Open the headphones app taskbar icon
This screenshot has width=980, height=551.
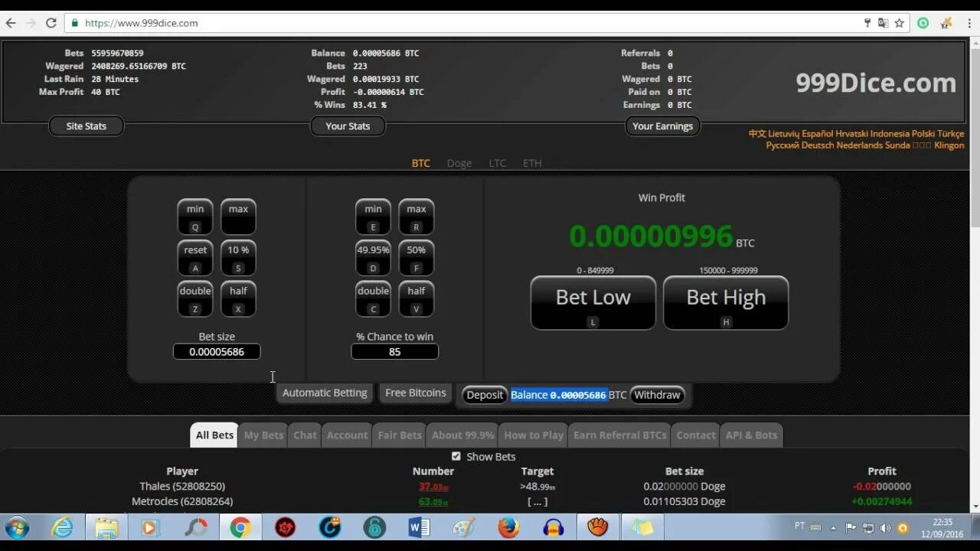tap(553, 527)
